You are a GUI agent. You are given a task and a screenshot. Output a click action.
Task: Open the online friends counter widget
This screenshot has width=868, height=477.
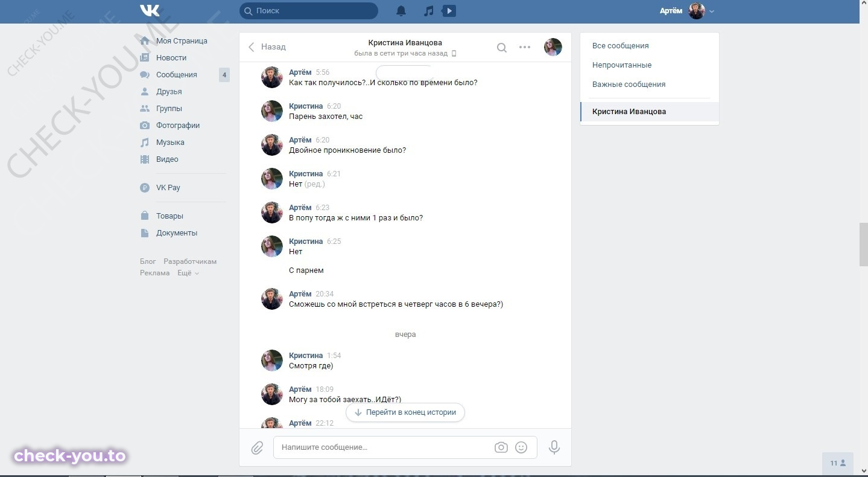click(x=838, y=464)
